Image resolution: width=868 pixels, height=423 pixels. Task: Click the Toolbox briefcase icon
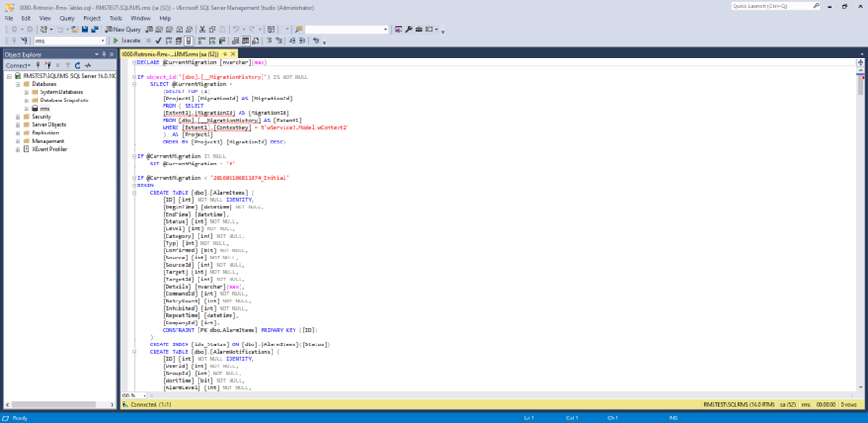(419, 29)
